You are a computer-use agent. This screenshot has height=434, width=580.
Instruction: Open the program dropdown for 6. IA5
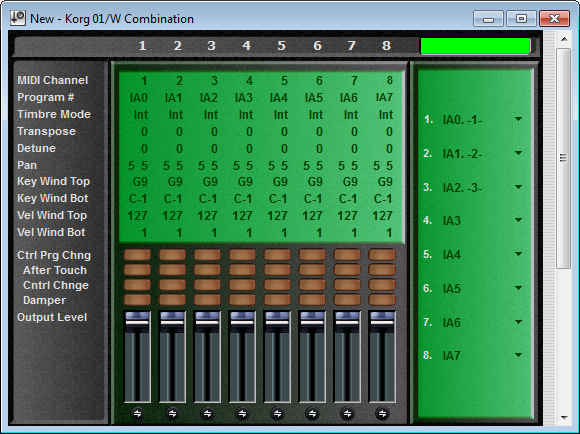518,288
